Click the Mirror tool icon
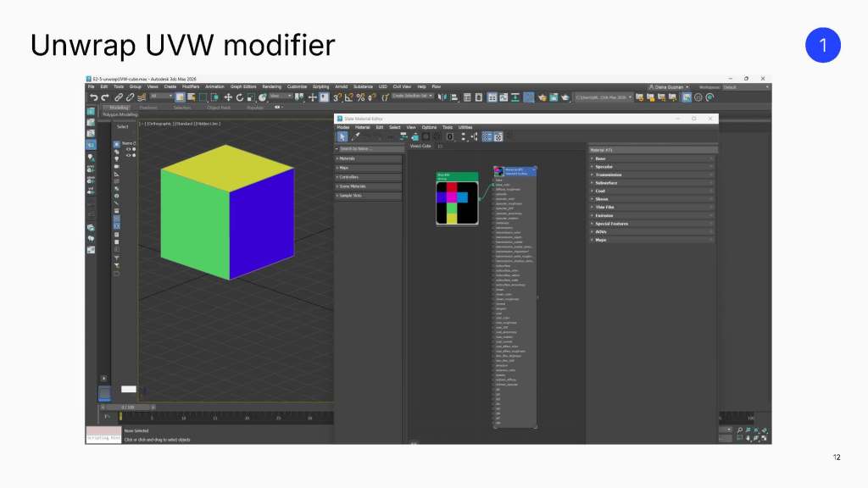The width and height of the screenshot is (868, 488). [x=442, y=97]
